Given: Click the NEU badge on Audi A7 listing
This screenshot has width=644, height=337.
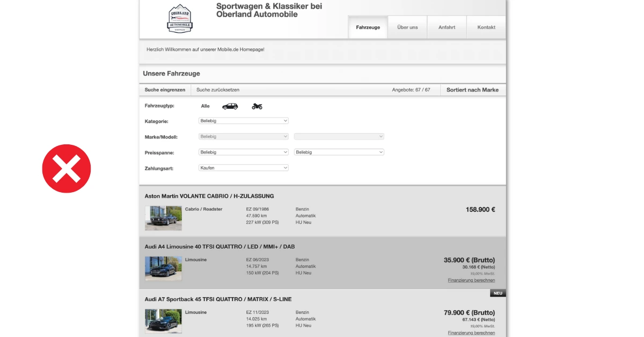Looking at the screenshot, I should [x=497, y=292].
